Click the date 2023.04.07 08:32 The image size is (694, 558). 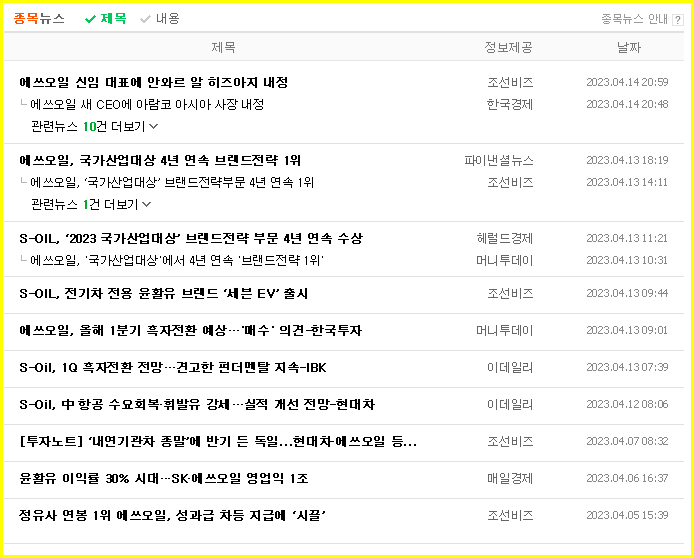point(627,441)
